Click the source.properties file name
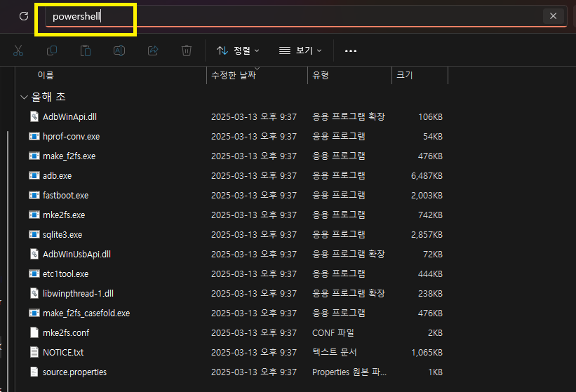This screenshot has height=392, width=576. coord(74,372)
